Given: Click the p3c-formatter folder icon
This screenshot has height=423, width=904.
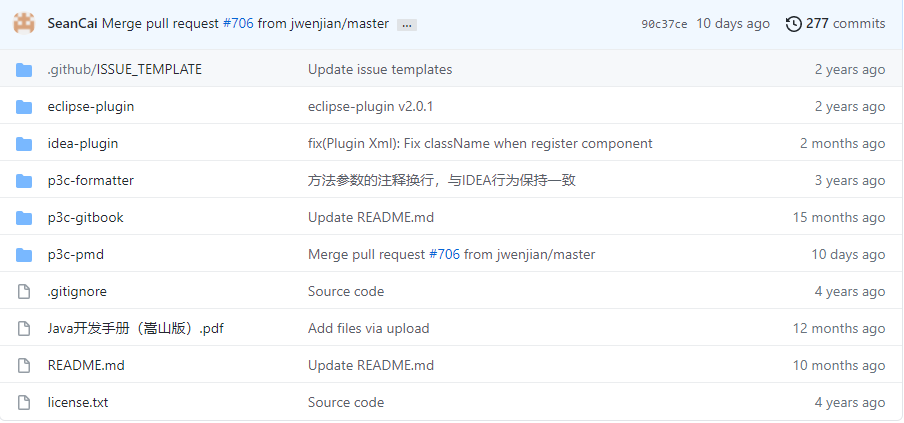Looking at the screenshot, I should tap(25, 181).
